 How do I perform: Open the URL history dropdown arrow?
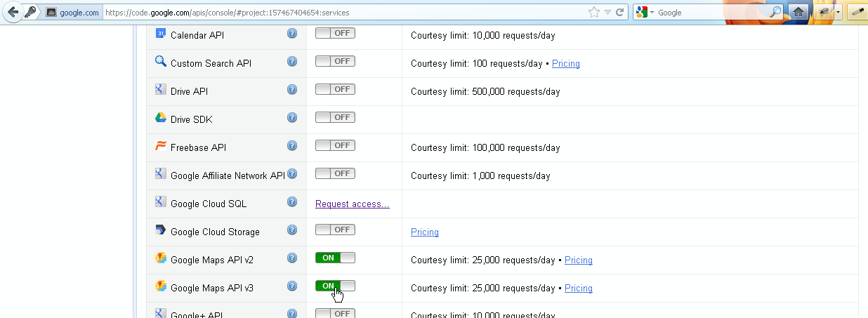[x=607, y=13]
